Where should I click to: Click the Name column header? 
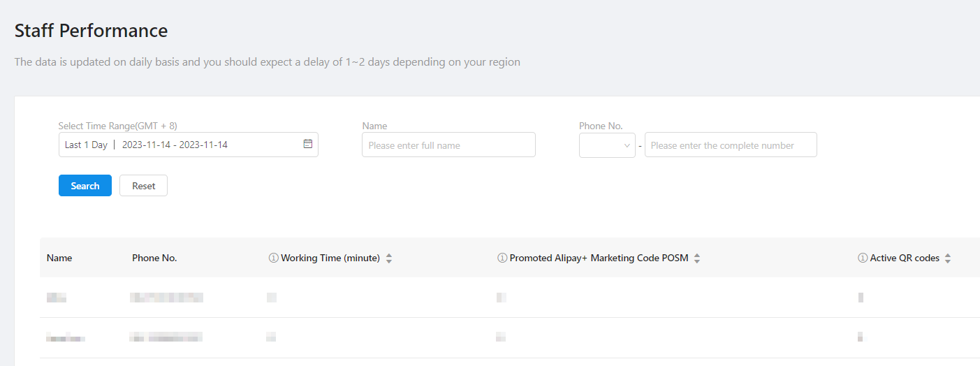59,258
